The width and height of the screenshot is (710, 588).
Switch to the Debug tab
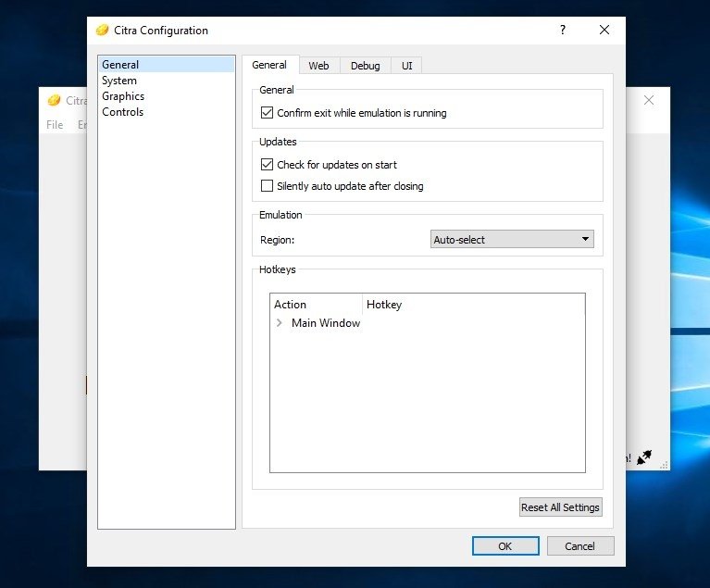pyautogui.click(x=365, y=66)
